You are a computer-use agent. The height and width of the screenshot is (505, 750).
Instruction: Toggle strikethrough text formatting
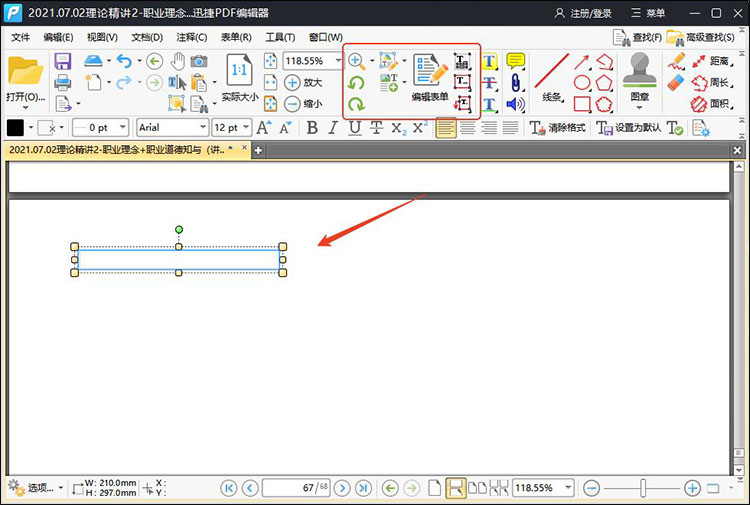(376, 128)
